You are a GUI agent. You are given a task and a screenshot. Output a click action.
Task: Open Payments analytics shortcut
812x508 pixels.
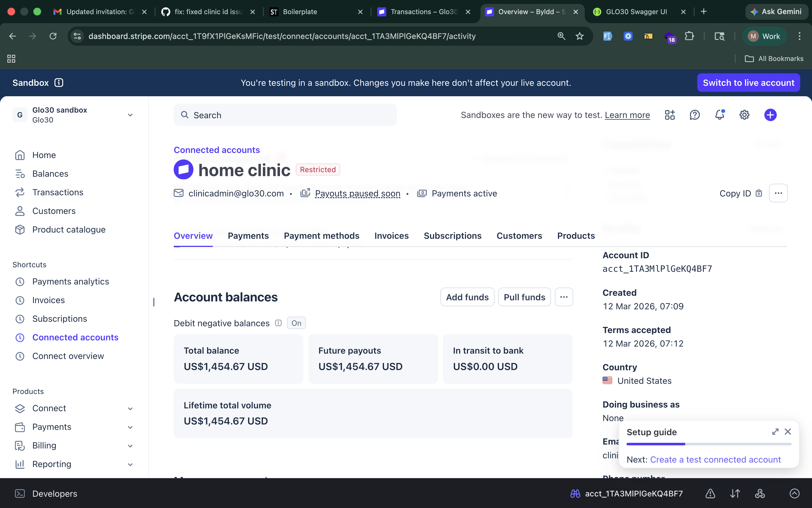tap(71, 282)
